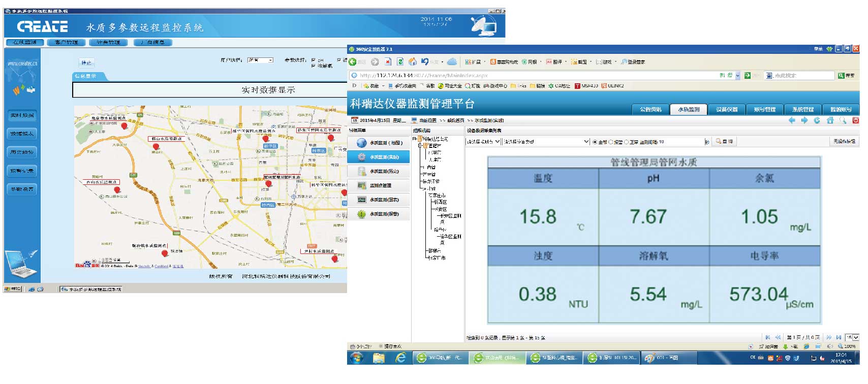Switch to the 账号管理 tab
The image size is (868, 384).
coord(765,109)
